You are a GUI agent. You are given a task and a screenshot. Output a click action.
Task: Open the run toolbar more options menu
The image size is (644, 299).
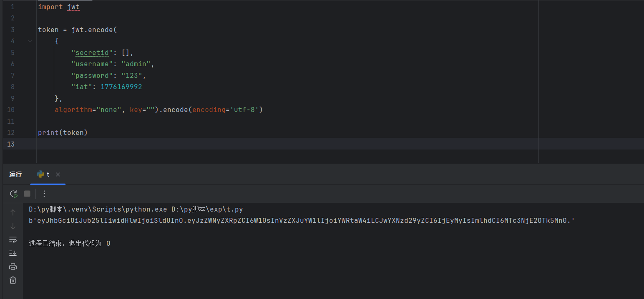click(x=44, y=194)
